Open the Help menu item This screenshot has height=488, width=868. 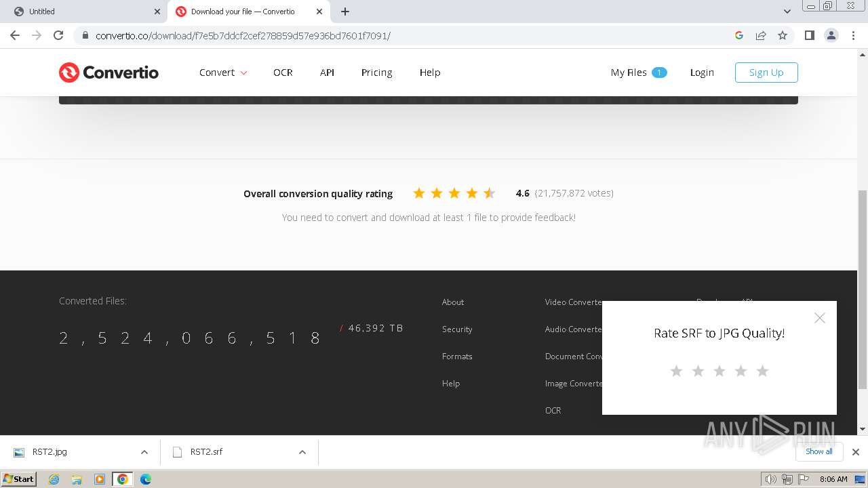point(430,73)
